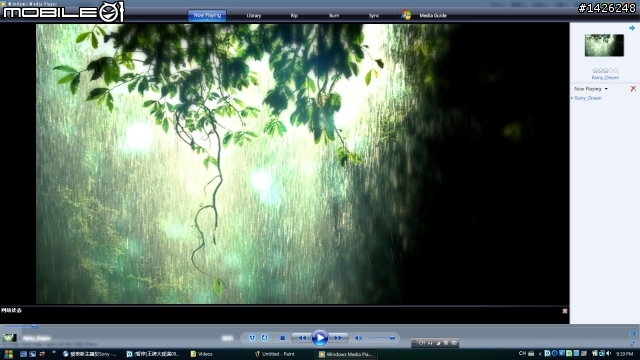Click the show desktop quick launch icon
The width and height of the screenshot is (640, 360).
[23, 354]
